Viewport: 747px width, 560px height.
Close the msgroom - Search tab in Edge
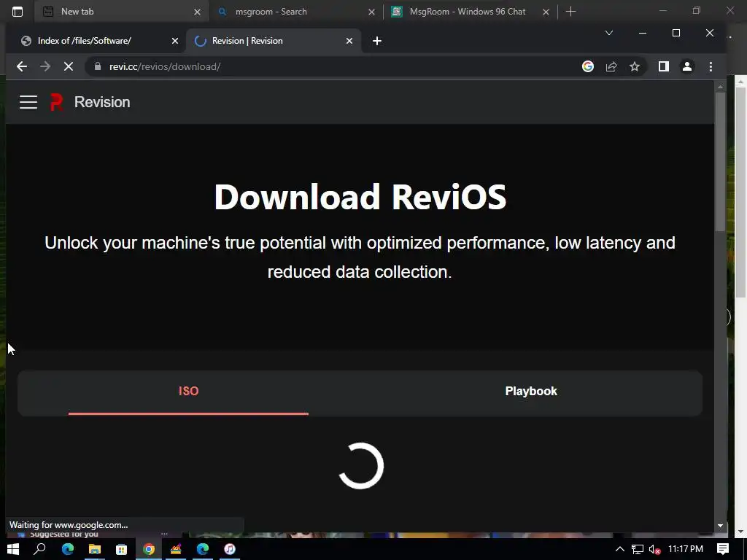click(371, 12)
